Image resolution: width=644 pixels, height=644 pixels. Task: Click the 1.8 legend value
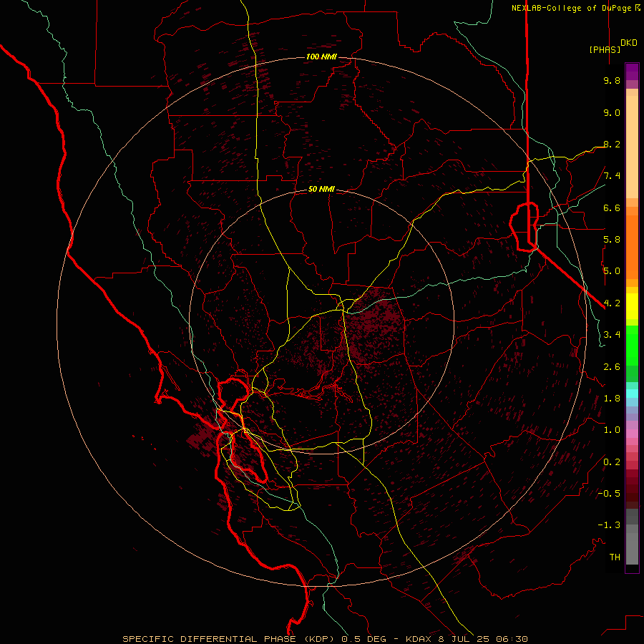click(612, 399)
